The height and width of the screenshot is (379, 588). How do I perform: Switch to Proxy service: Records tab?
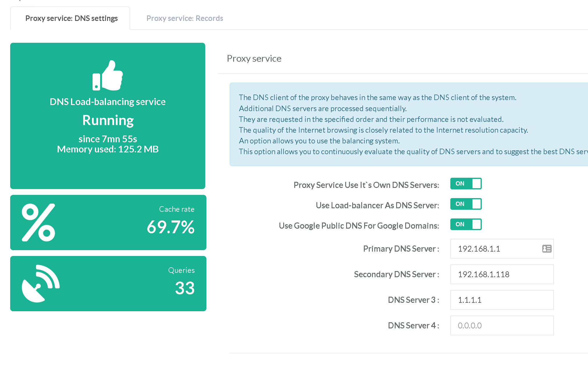coord(185,18)
